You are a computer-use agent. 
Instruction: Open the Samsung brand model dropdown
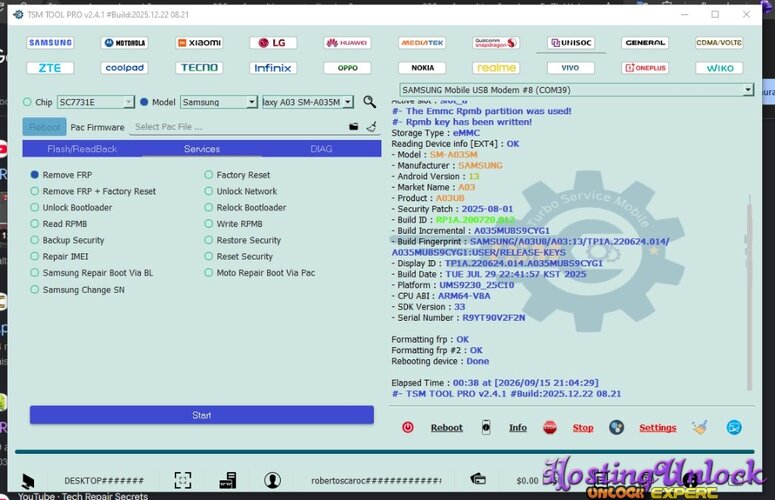[x=252, y=102]
